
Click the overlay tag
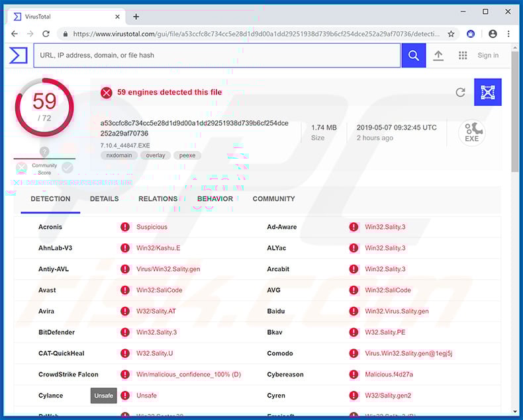tap(156, 155)
